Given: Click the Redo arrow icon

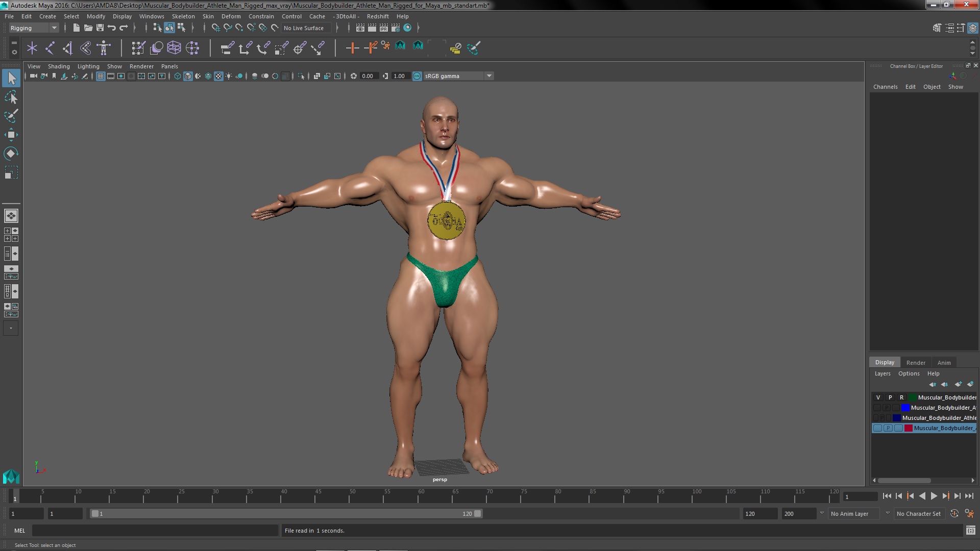Looking at the screenshot, I should [124, 28].
